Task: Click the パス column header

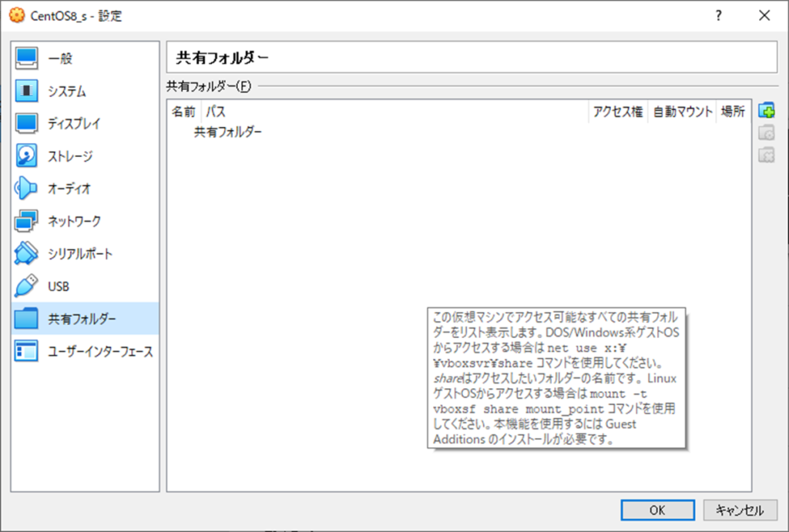Action: coord(395,112)
